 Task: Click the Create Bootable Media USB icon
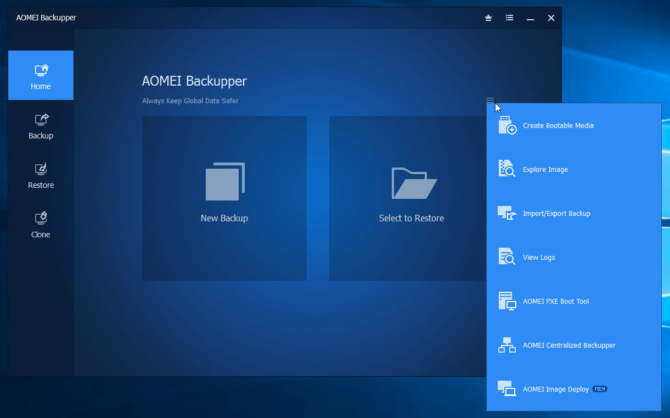507,125
